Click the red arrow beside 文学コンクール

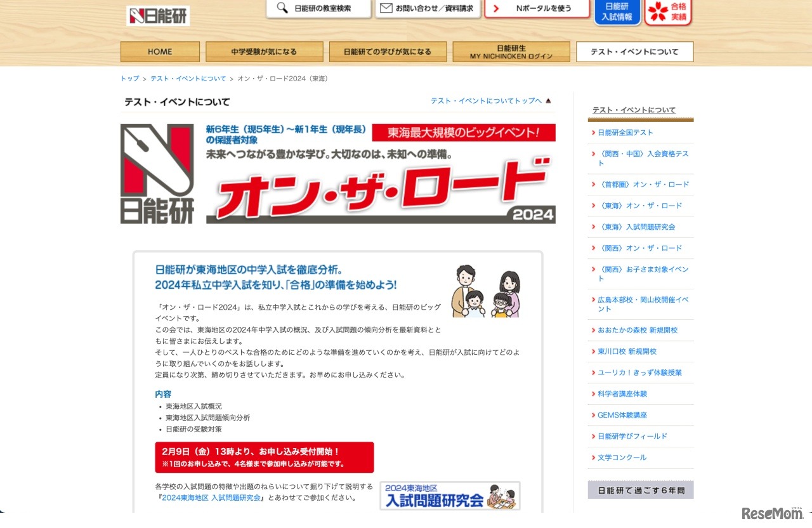593,458
